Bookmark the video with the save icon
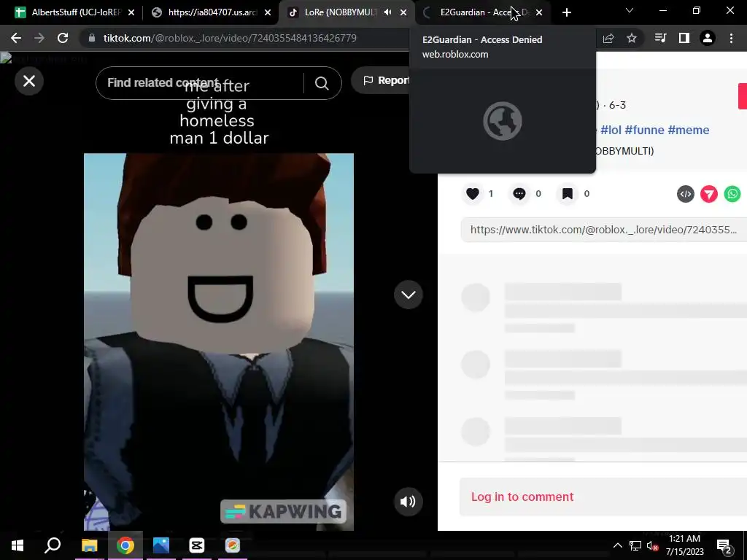Image resolution: width=747 pixels, height=560 pixels. 567,194
